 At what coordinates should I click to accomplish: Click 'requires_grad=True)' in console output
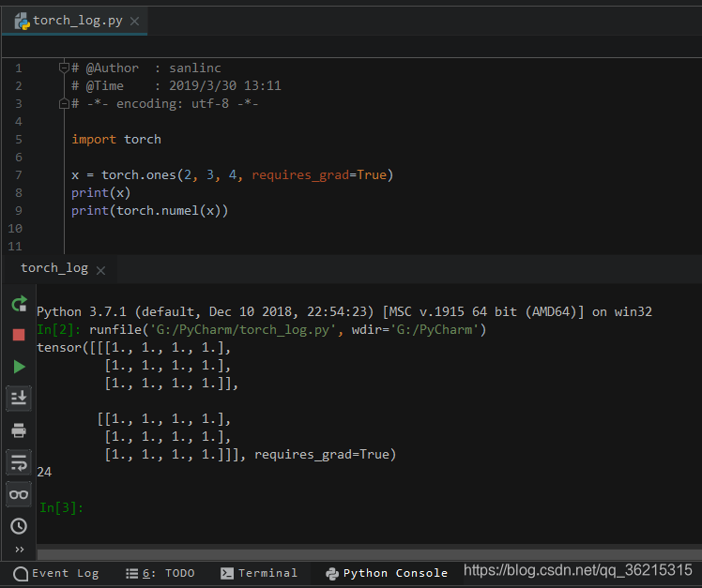pos(325,455)
